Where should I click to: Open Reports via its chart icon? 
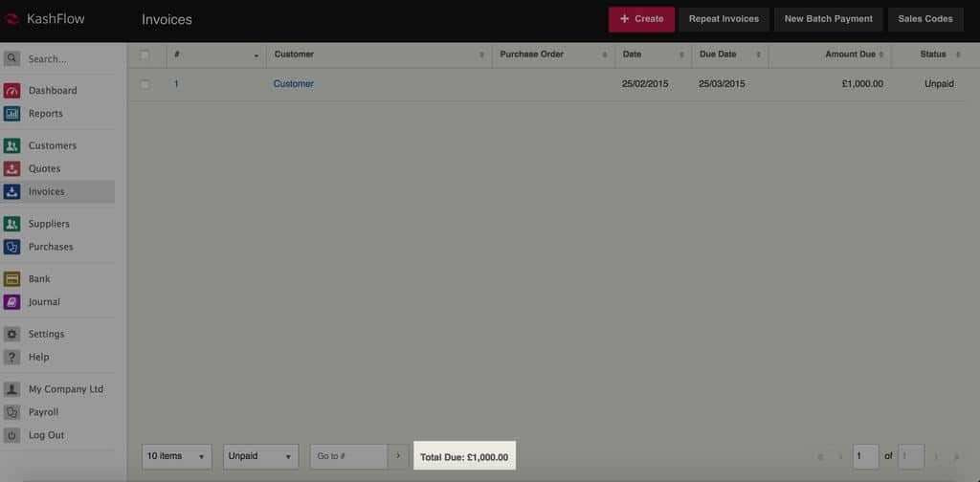coord(11,114)
